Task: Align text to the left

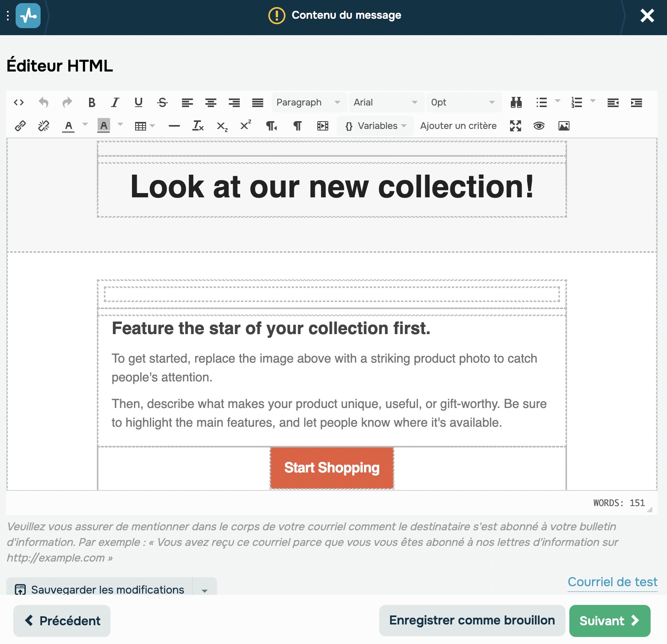Action: (187, 102)
